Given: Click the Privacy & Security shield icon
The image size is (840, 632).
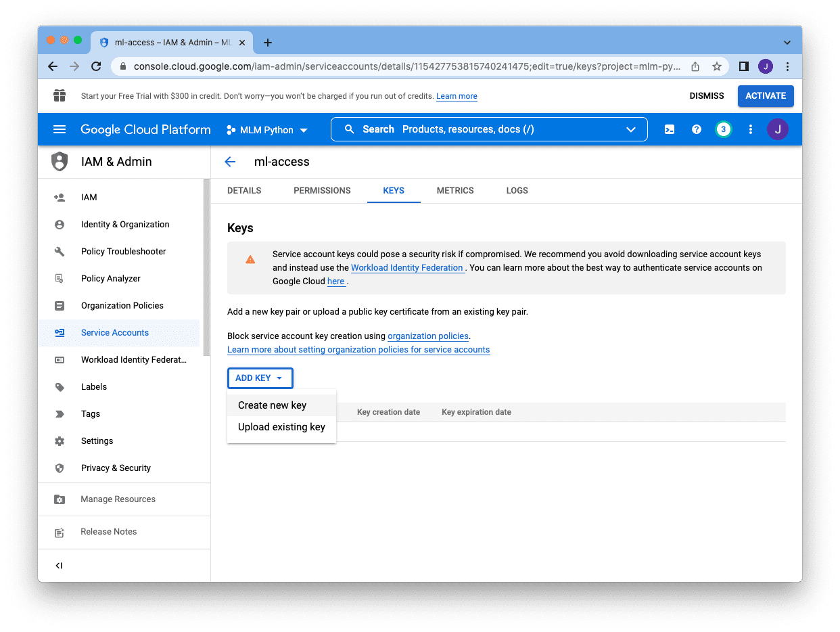Looking at the screenshot, I should tap(60, 468).
